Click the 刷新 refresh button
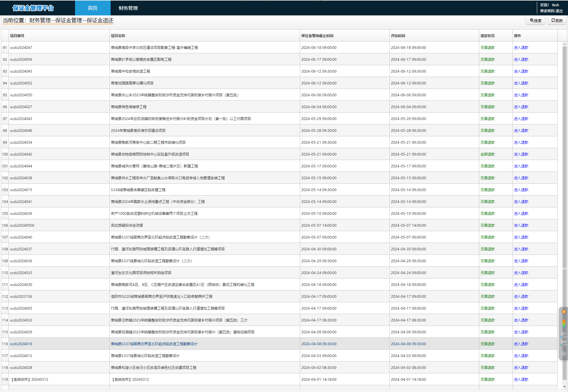 557,21
